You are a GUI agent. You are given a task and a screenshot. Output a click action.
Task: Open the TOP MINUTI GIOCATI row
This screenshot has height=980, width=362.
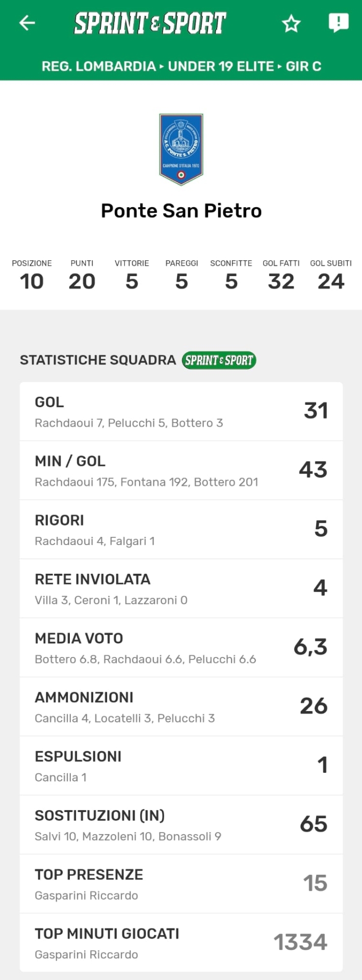[181, 943]
